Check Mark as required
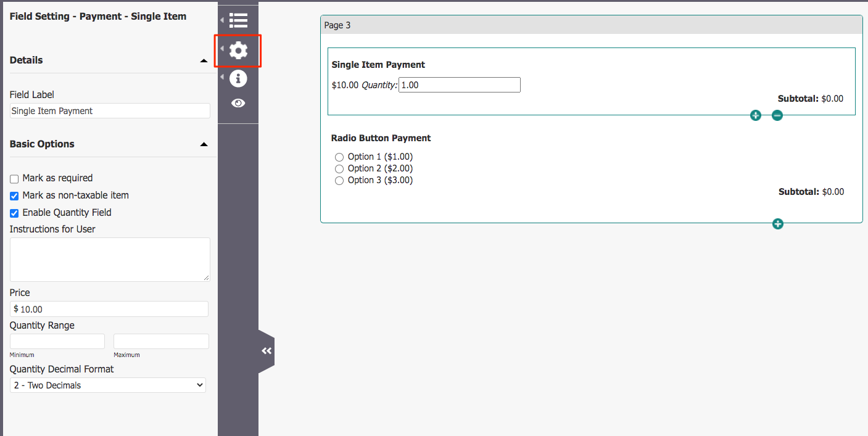This screenshot has width=868, height=436. [x=14, y=179]
